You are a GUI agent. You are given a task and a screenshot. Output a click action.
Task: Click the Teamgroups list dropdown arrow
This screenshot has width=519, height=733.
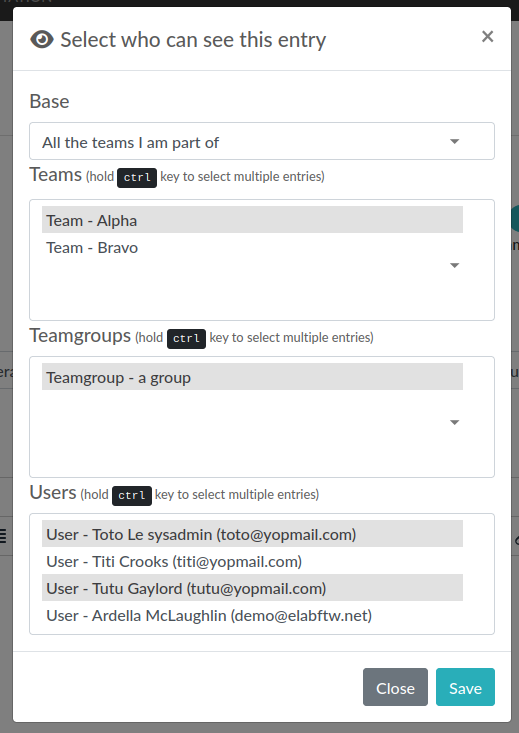pos(454,423)
